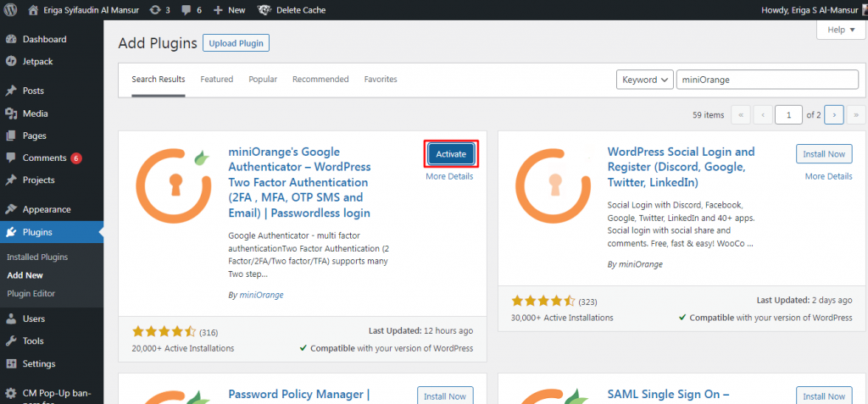Open Comments with 6 pending badge
This screenshot has height=404, width=868.
point(44,158)
